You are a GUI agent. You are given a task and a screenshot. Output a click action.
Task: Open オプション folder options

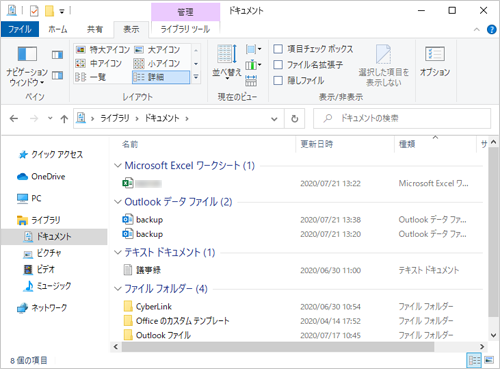point(435,62)
